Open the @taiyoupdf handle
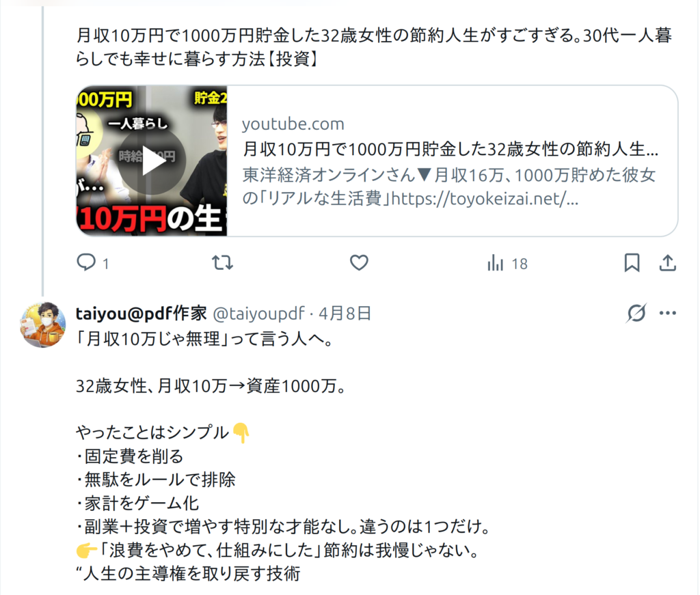Viewport: 700px width, 595px height. click(258, 314)
